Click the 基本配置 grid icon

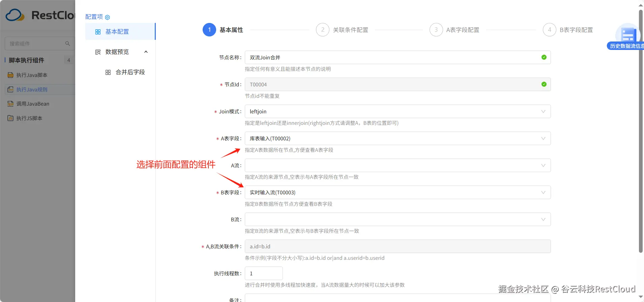(x=98, y=32)
